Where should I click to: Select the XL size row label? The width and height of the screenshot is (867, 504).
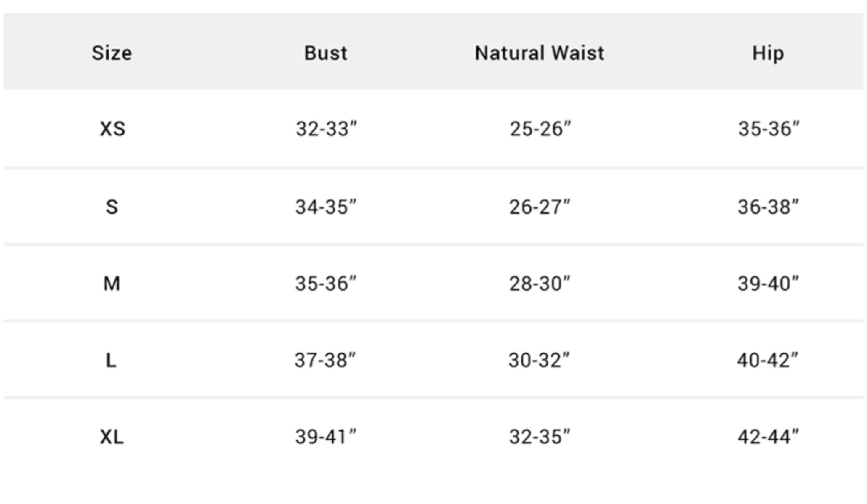point(112,437)
